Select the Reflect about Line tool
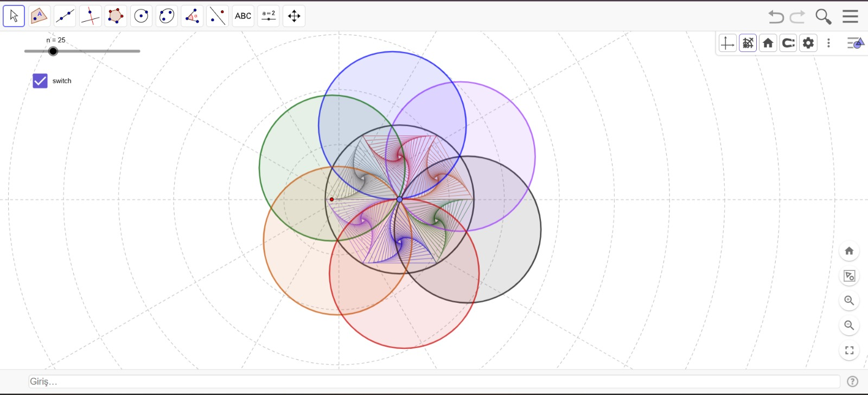This screenshot has width=868, height=395. (x=218, y=16)
